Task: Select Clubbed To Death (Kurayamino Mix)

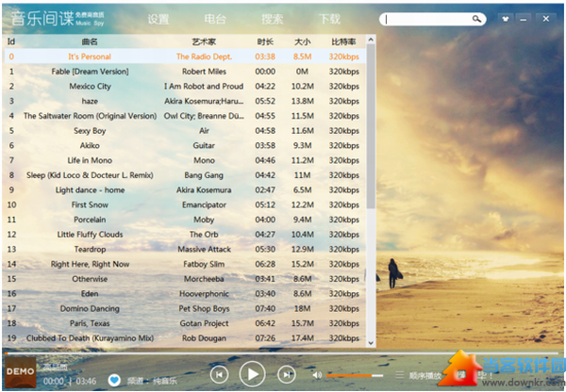Action: (90, 338)
